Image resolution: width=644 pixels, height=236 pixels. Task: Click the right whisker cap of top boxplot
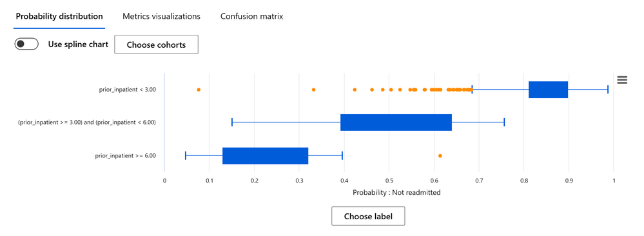pos(607,90)
